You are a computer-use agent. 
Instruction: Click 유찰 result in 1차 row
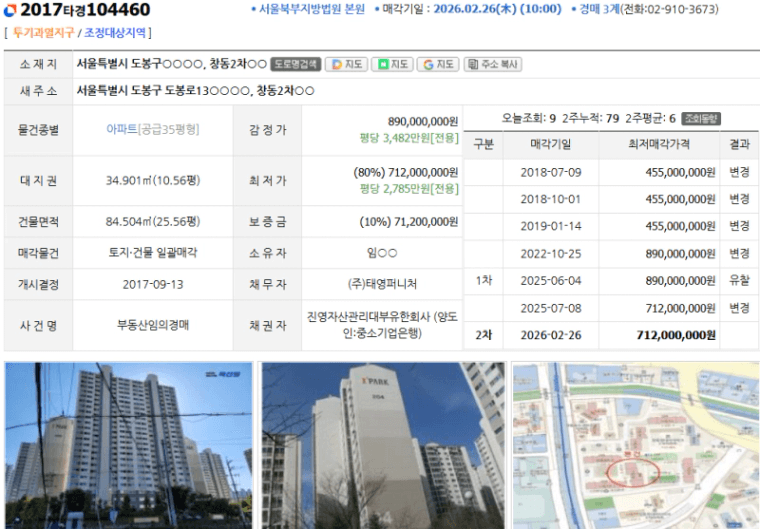pyautogui.click(x=739, y=281)
